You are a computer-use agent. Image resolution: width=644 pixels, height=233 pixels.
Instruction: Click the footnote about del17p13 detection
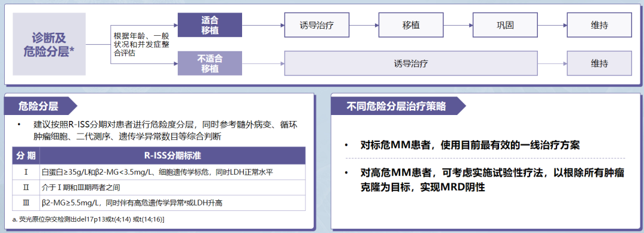click(88, 219)
